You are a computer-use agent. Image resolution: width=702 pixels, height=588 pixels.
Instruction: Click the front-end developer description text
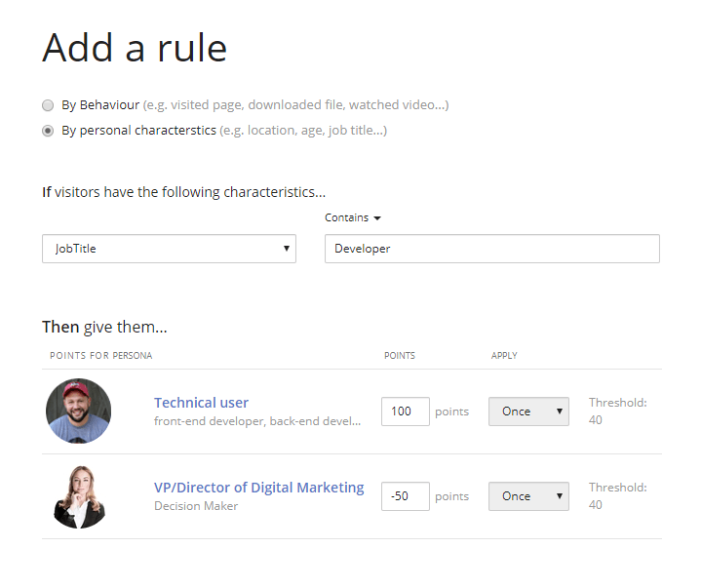256,422
